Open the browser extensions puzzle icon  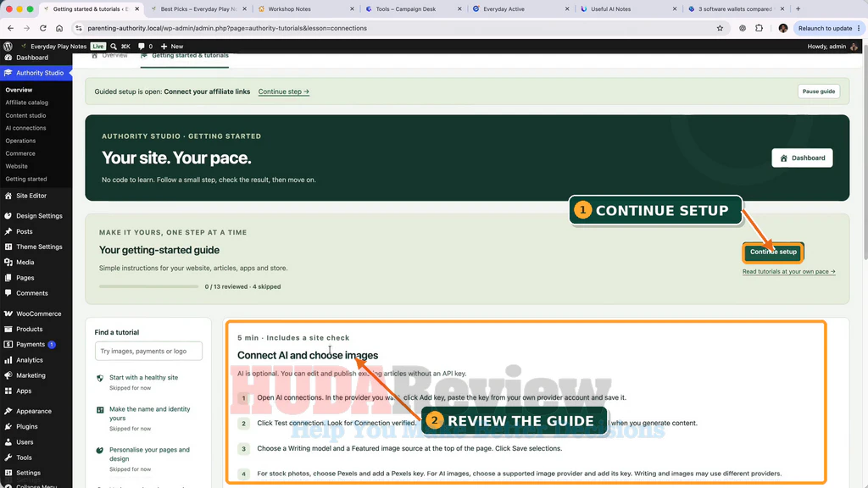(x=759, y=28)
